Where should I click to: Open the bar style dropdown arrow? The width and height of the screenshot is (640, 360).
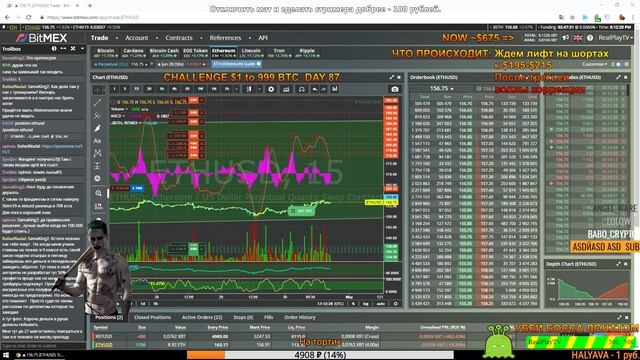(x=259, y=89)
